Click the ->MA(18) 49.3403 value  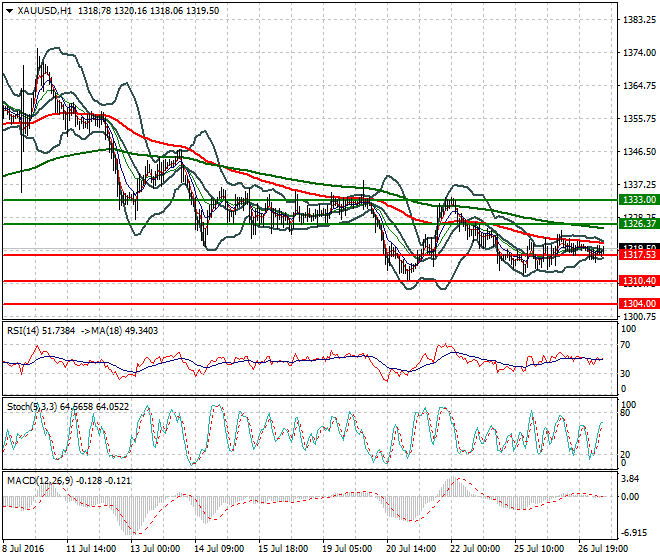pyautogui.click(x=118, y=331)
